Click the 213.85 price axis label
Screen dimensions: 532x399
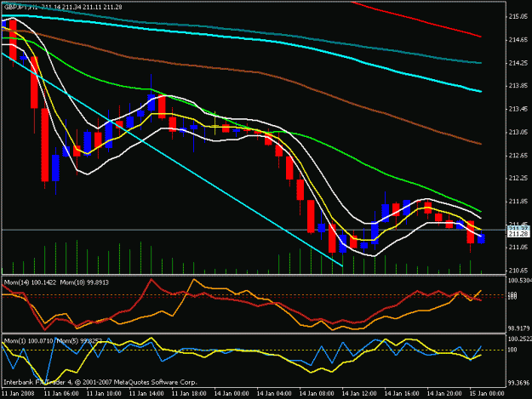click(518, 86)
